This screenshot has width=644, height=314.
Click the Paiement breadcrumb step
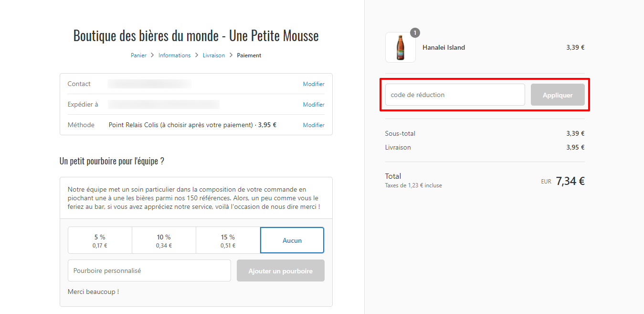tap(249, 55)
